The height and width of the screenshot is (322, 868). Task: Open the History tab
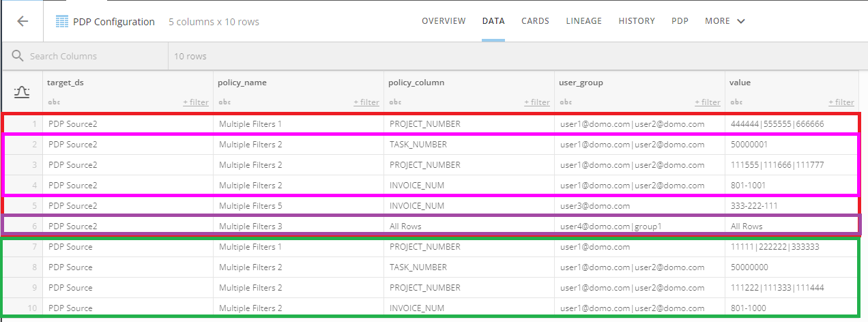click(x=636, y=21)
